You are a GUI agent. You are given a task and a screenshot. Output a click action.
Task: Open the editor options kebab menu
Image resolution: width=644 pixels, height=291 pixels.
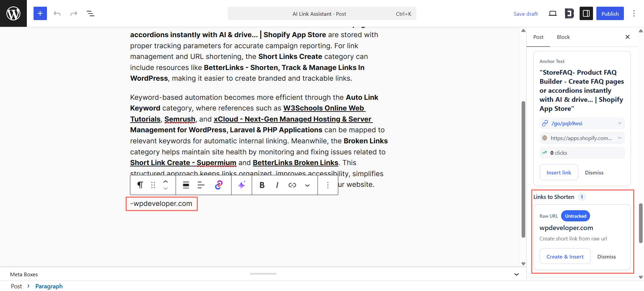coord(634,13)
